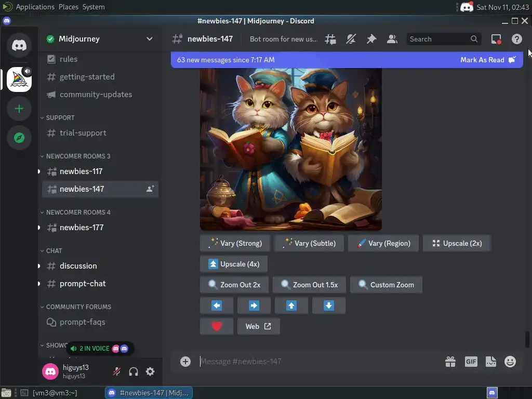Toggle microphone mute in user panel

[x=117, y=371]
